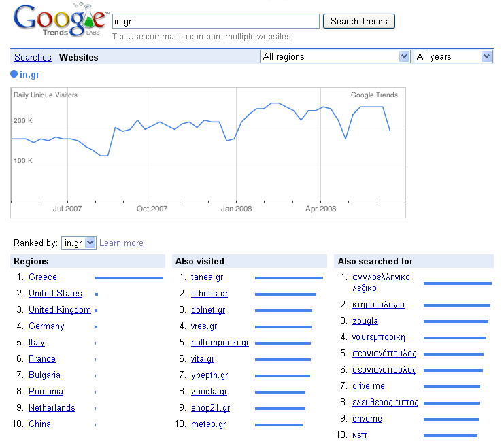The width and height of the screenshot is (504, 446).
Task: Click the website search input field
Action: [x=216, y=21]
